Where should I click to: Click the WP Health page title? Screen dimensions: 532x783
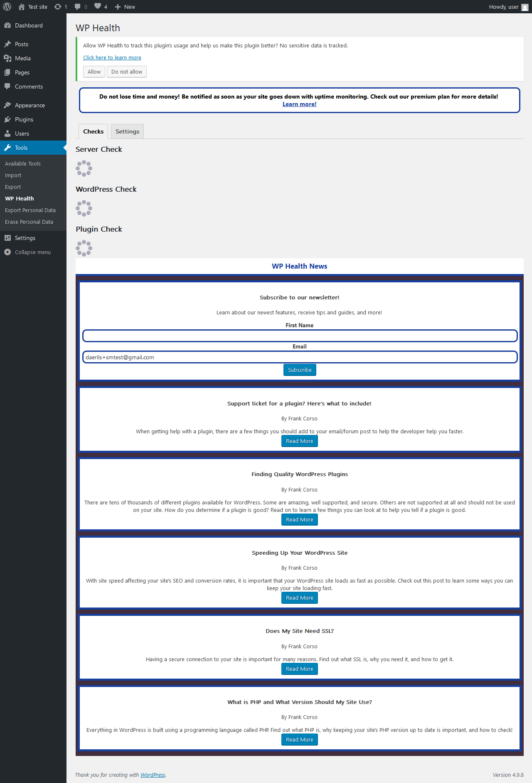tap(98, 28)
